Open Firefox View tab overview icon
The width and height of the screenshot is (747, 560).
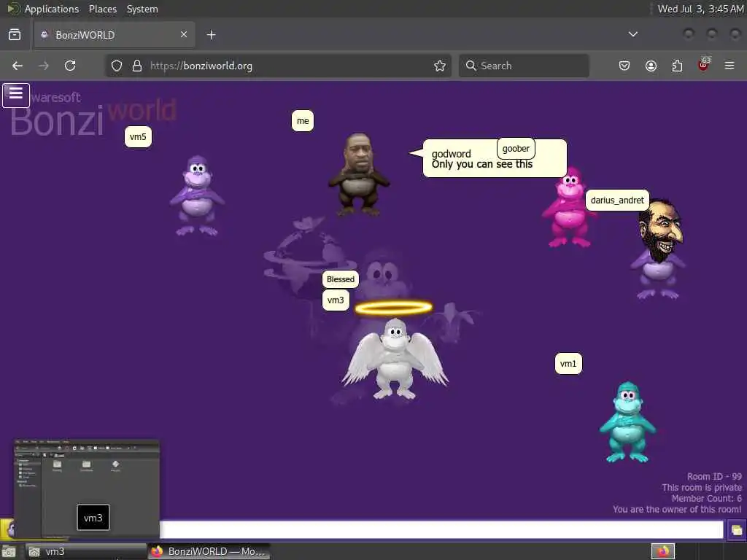click(15, 35)
